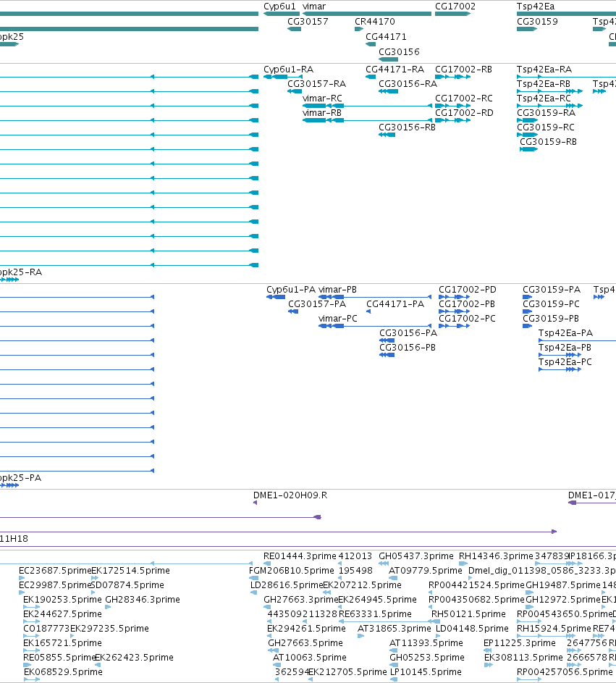Screen dimensions: 616x683
Task: Select transcript label Cyp6u1-RA
Action: point(288,70)
